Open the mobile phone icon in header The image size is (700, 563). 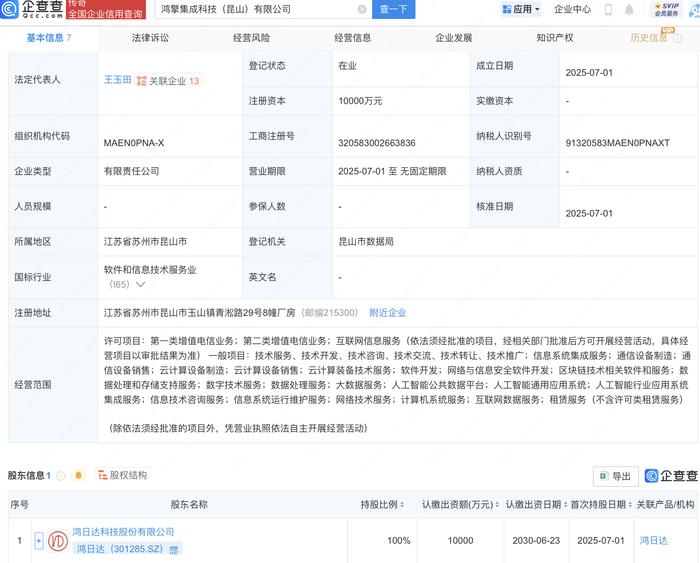point(608,9)
